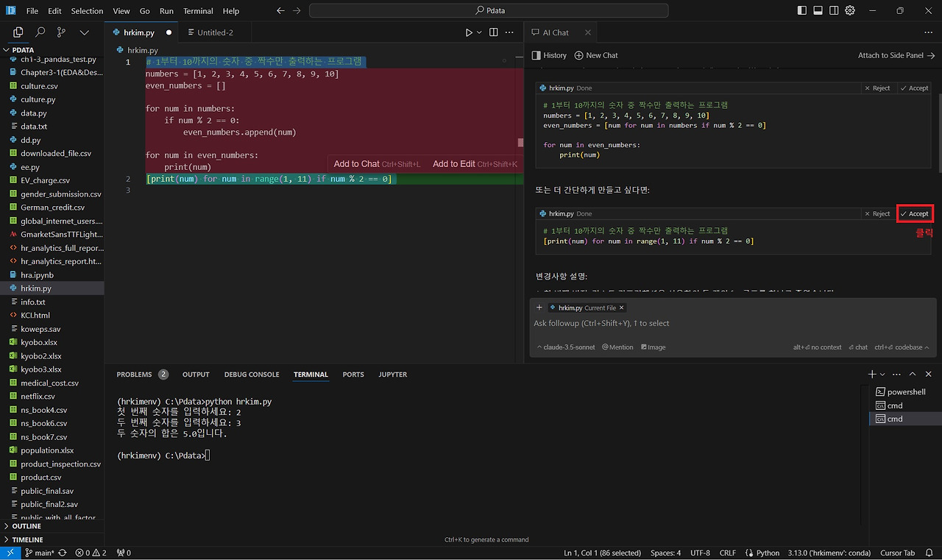
Task: Click Add to Edit for selection
Action: [475, 164]
